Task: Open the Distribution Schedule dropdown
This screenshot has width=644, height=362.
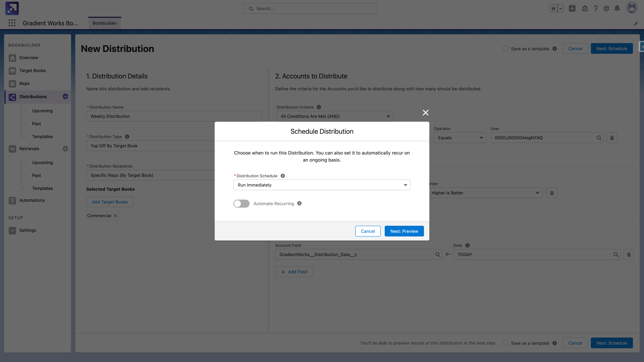Action: pyautogui.click(x=322, y=185)
